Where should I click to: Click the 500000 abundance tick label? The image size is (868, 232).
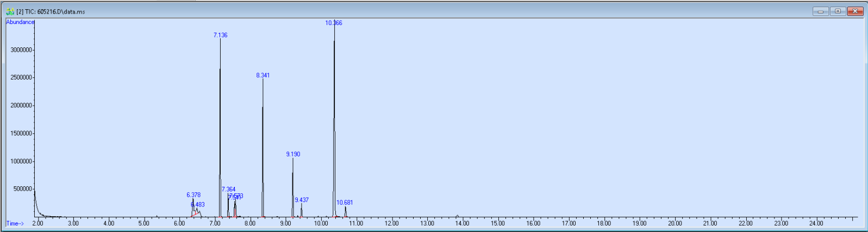[x=23, y=189]
